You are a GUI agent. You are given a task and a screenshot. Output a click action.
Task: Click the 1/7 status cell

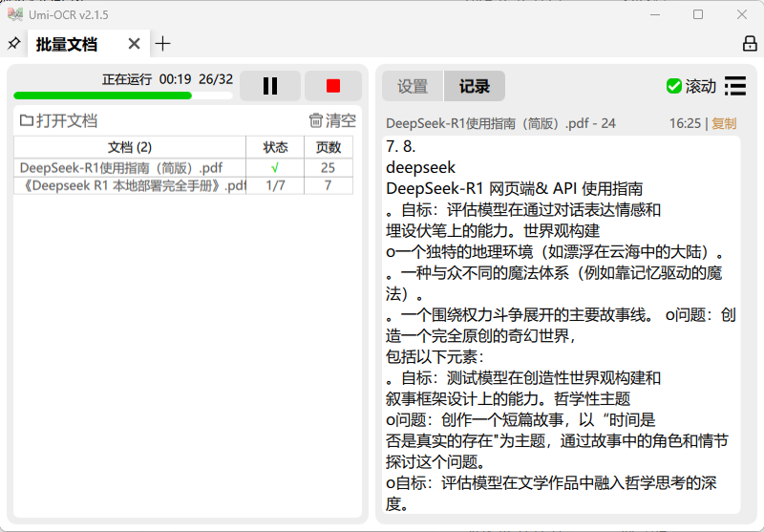[275, 185]
